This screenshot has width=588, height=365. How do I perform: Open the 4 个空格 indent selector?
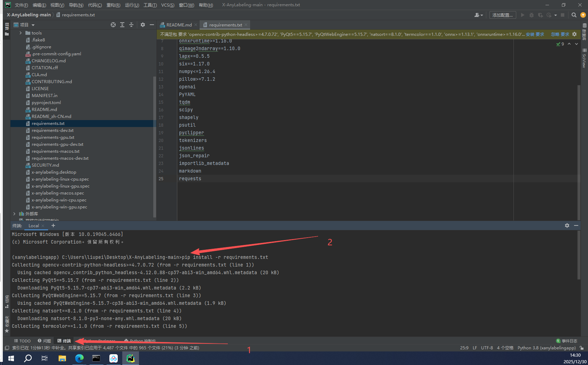coord(505,348)
